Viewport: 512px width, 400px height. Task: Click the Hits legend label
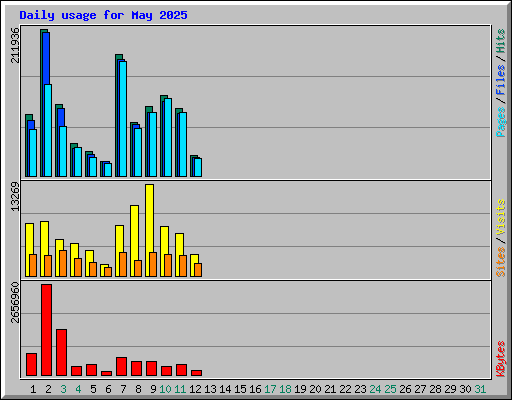[501, 41]
